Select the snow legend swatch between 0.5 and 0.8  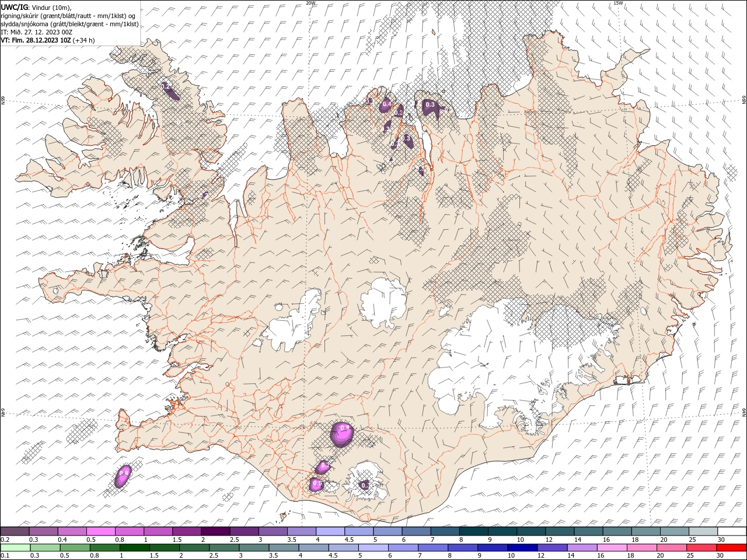(100, 531)
